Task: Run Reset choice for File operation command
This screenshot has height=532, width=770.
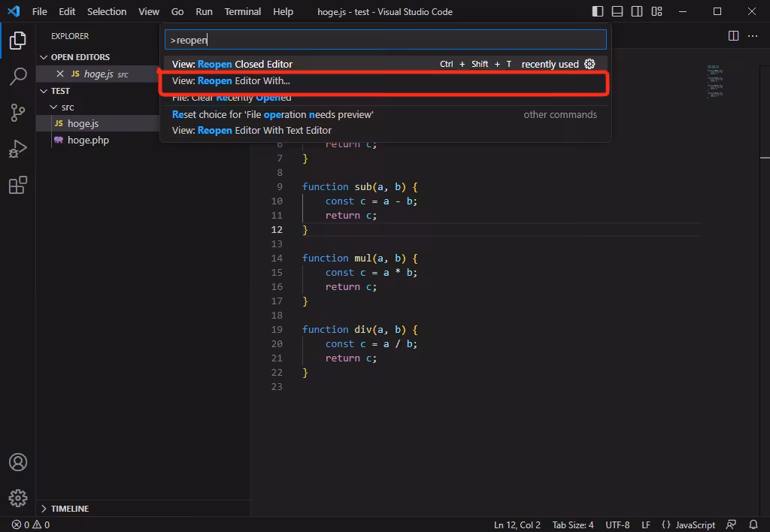Action: 386,114
